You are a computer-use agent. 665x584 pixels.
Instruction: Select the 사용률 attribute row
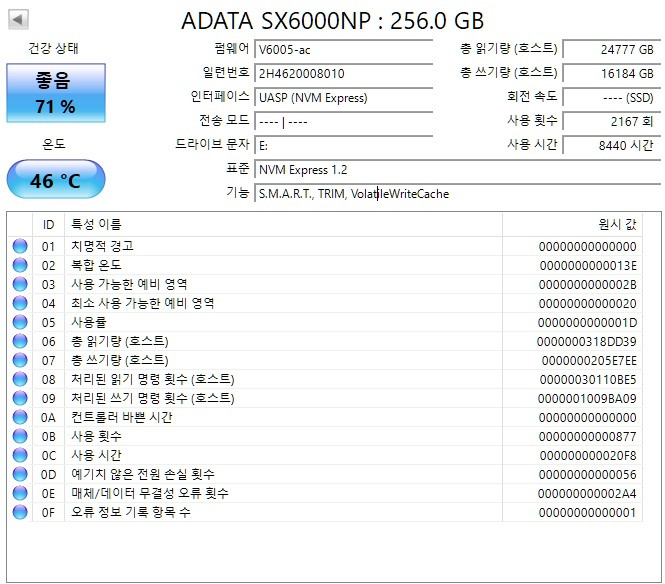[325, 322]
